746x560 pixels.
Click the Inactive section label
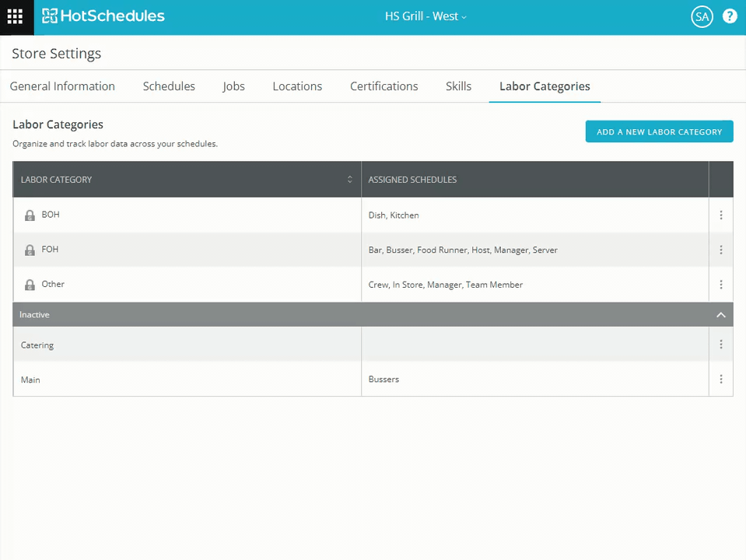(x=34, y=314)
